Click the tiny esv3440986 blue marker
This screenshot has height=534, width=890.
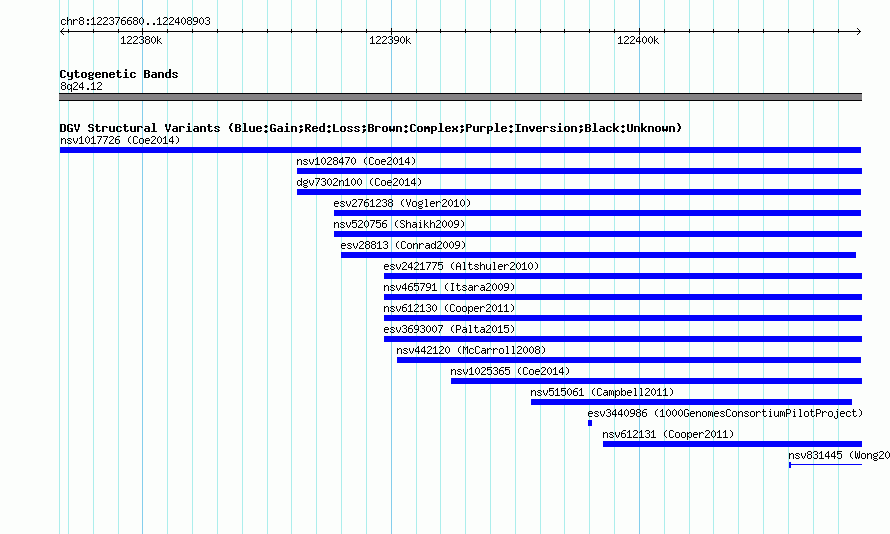590,423
